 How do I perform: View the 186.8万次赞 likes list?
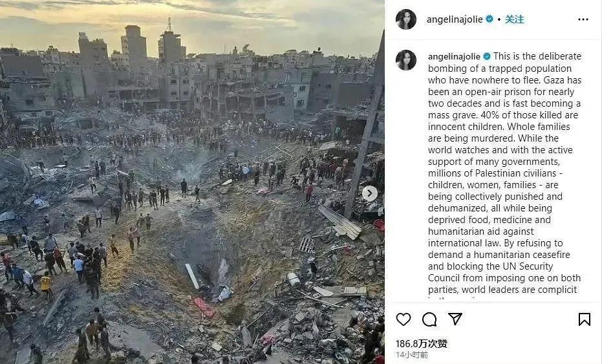tap(422, 343)
